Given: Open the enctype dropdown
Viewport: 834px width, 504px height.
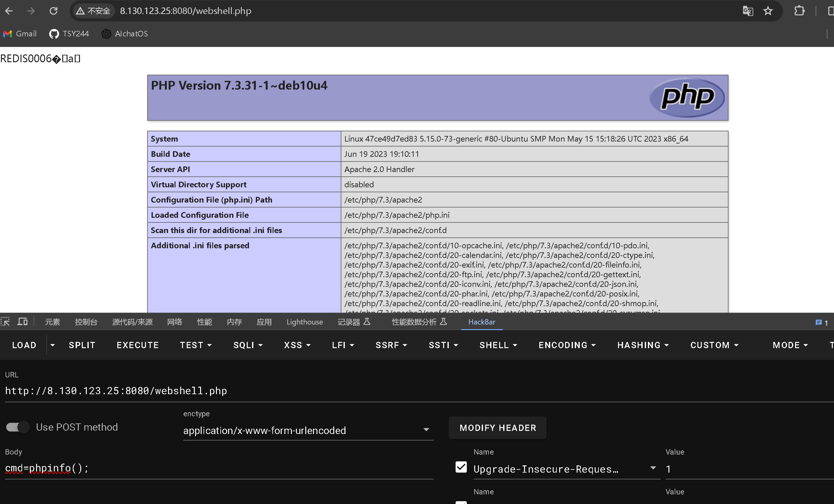Looking at the screenshot, I should click(426, 430).
